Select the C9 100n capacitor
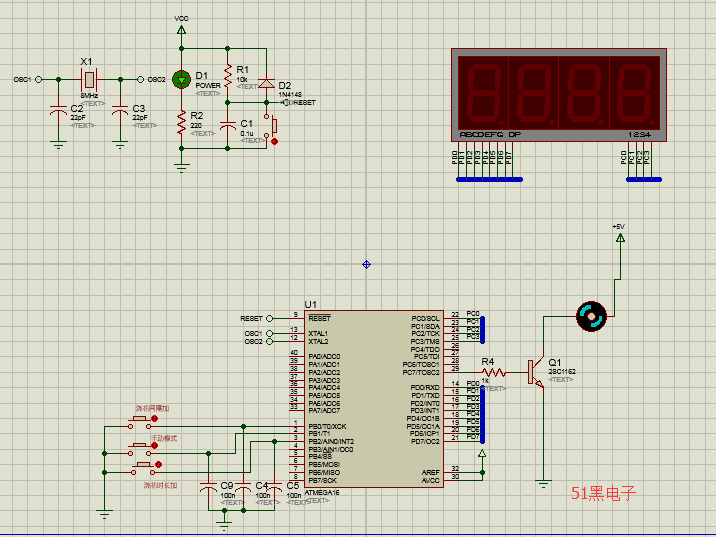This screenshot has width=716, height=537. (208, 490)
